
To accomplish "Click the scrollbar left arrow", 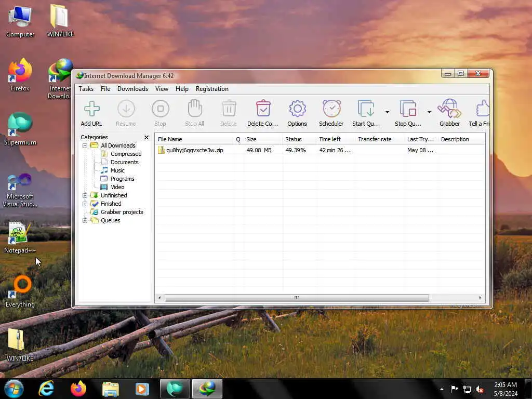I will [160, 298].
